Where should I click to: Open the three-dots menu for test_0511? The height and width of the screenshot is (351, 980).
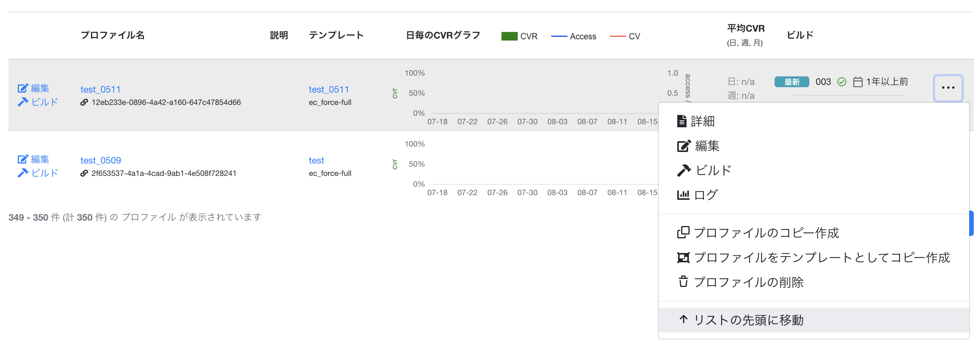948,88
